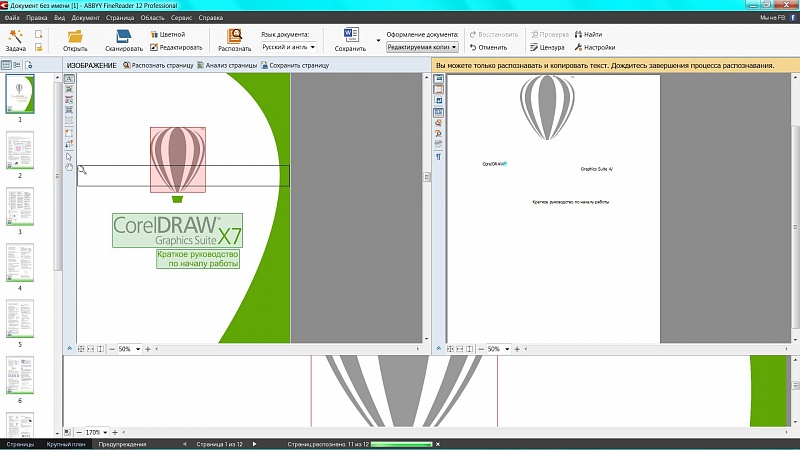Click the Сканировать scanner icon
800x450 pixels.
(x=123, y=35)
